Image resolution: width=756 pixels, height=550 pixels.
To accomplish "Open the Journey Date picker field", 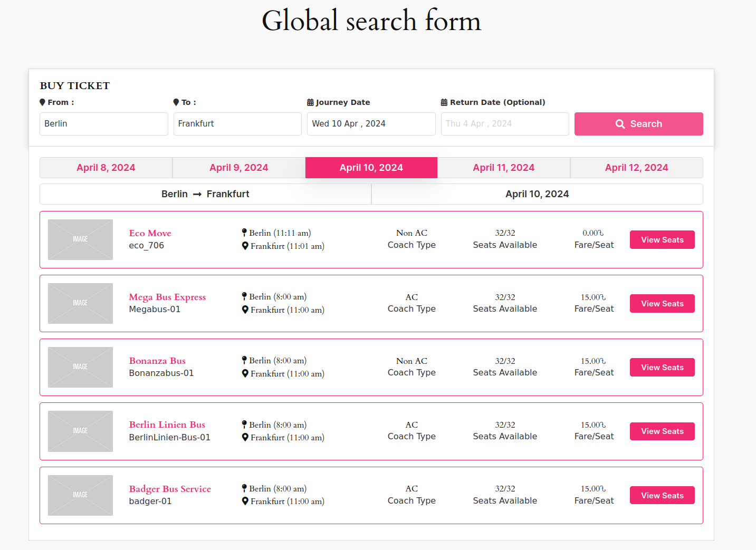I will click(x=371, y=124).
